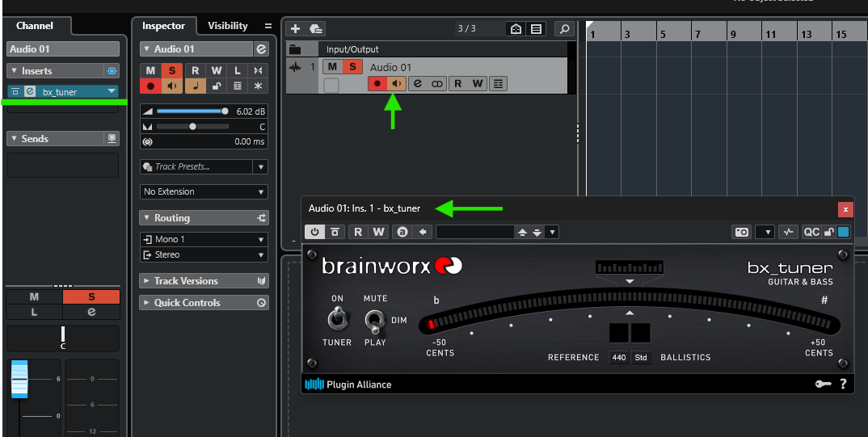Image resolution: width=868 pixels, height=437 pixels.
Task: Open Plugin Alliance key license icon
Action: (x=824, y=384)
